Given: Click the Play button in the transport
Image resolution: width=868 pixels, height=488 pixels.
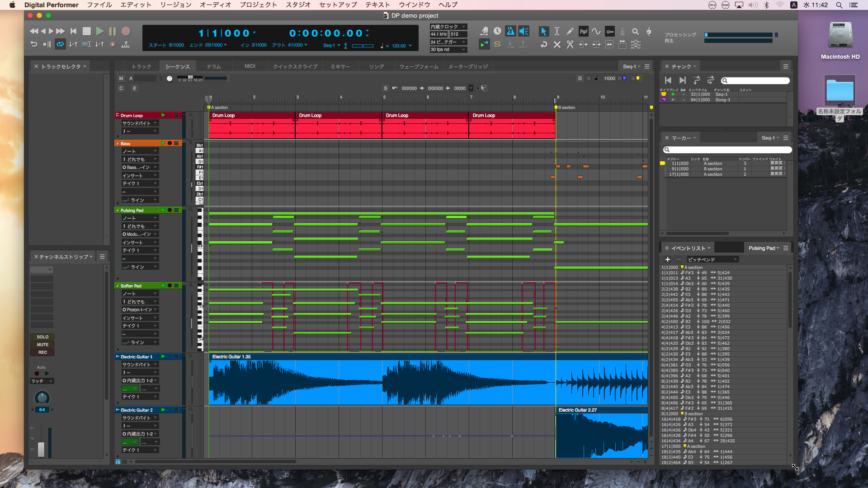Looking at the screenshot, I should coord(100,31).
